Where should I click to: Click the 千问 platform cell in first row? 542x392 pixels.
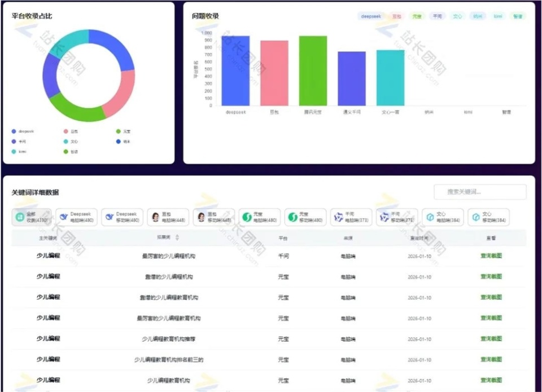283,256
